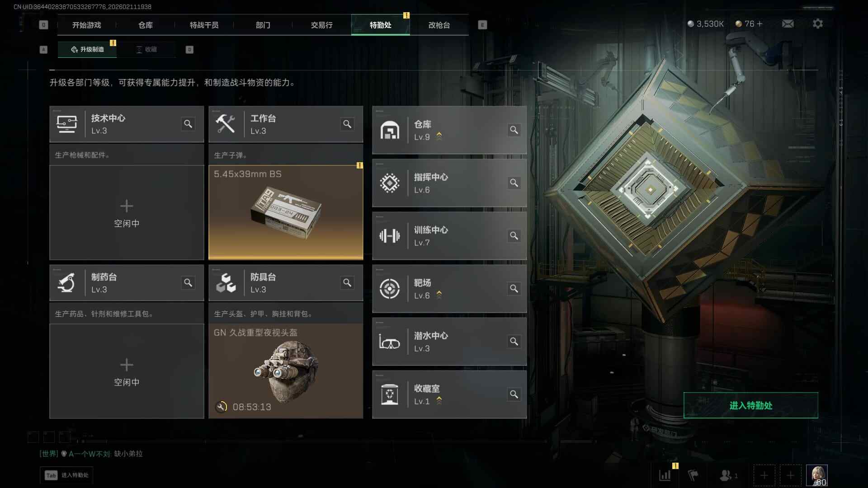Switch to 改枪台 tab
Screen dimensions: 868x488
[x=439, y=25]
